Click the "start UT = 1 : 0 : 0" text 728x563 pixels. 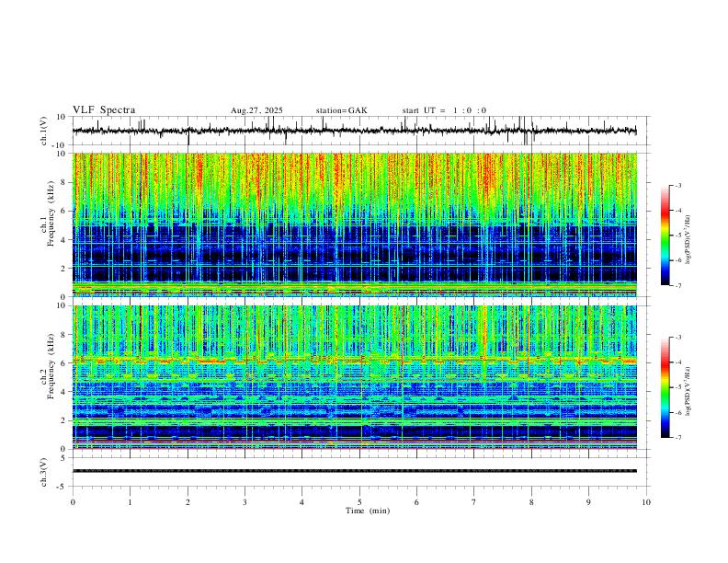(x=444, y=110)
